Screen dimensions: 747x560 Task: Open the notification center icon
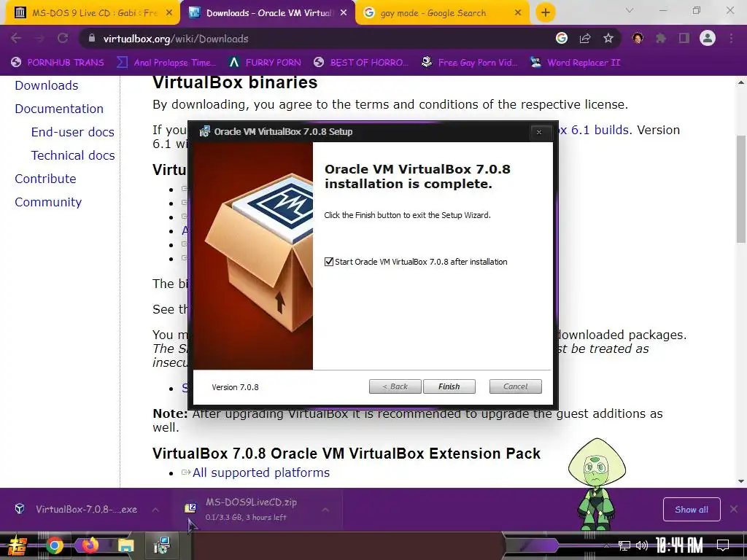723,545
